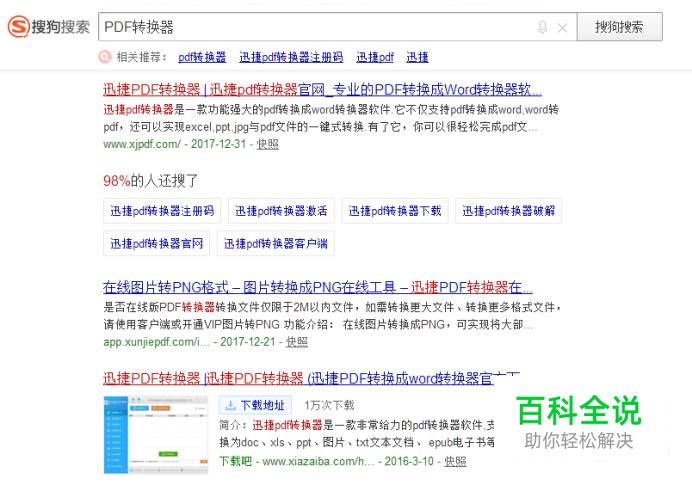
Task: Open 快照 snapshot for xiazaiba result
Action: pyautogui.click(x=455, y=461)
